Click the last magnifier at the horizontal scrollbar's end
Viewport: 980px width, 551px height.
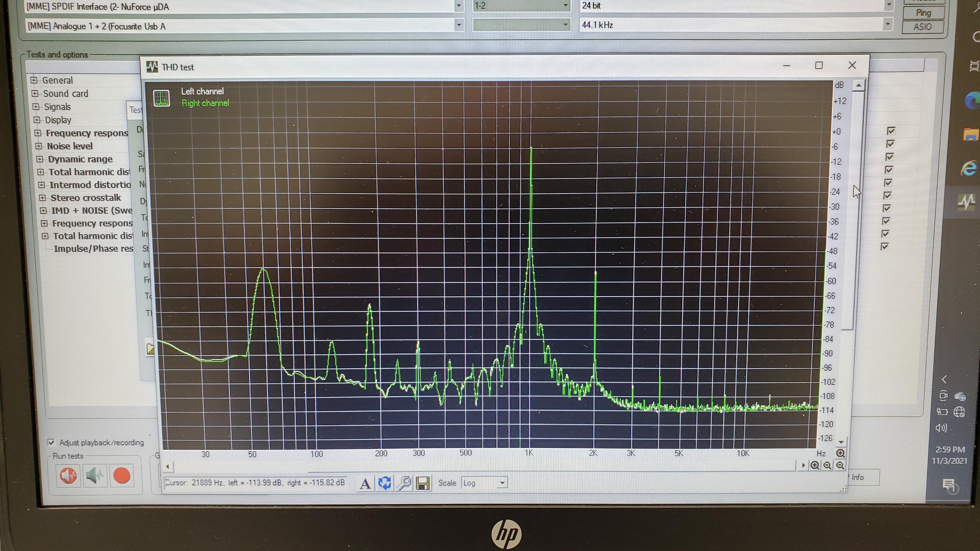pyautogui.click(x=840, y=465)
